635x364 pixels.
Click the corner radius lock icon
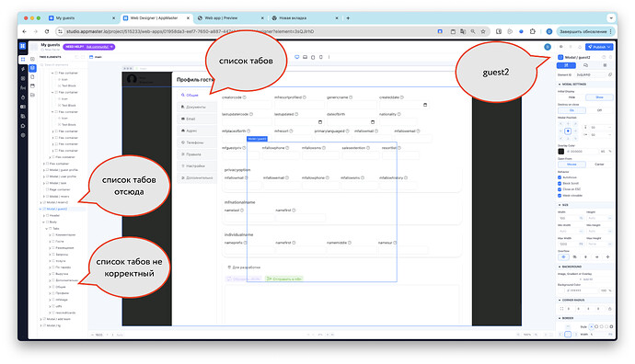coord(609,309)
